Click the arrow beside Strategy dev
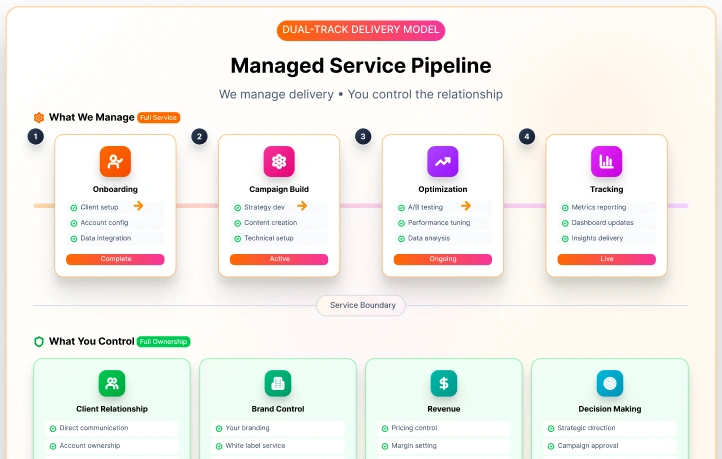722x459 pixels. (302, 206)
